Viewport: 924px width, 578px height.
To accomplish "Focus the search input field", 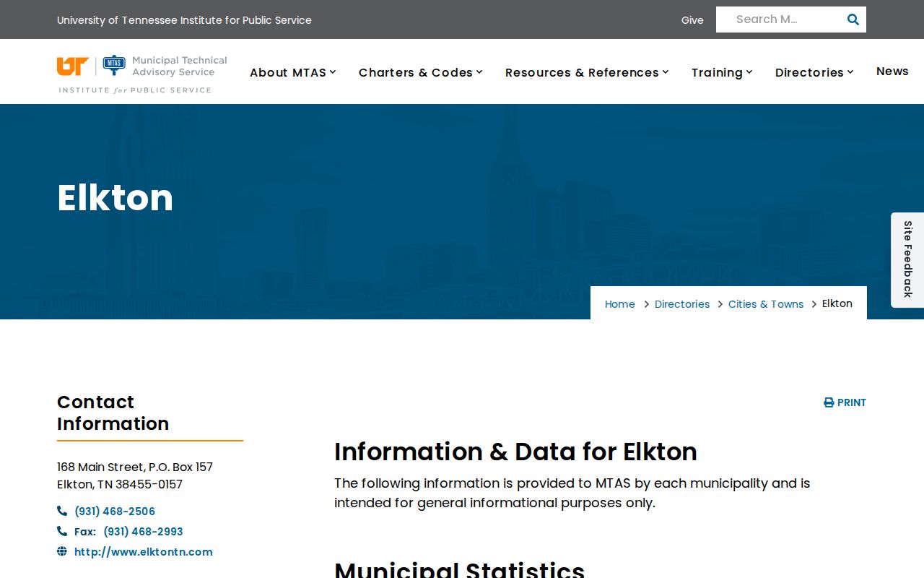I will pyautogui.click(x=780, y=20).
